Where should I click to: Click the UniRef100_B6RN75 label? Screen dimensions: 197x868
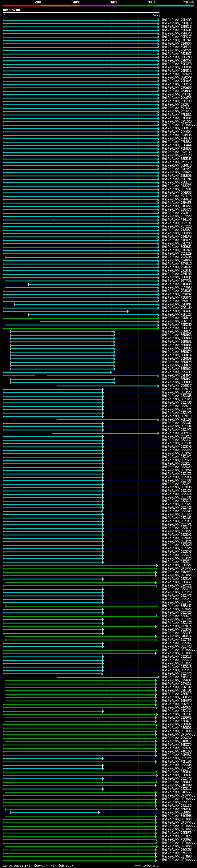[177, 332]
